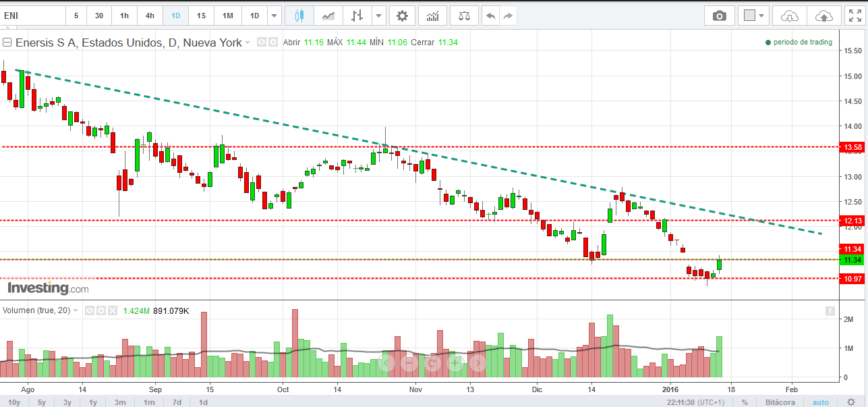Viewport: 868px width, 407px height.
Task: Click the compare symbols scales icon
Action: (465, 16)
